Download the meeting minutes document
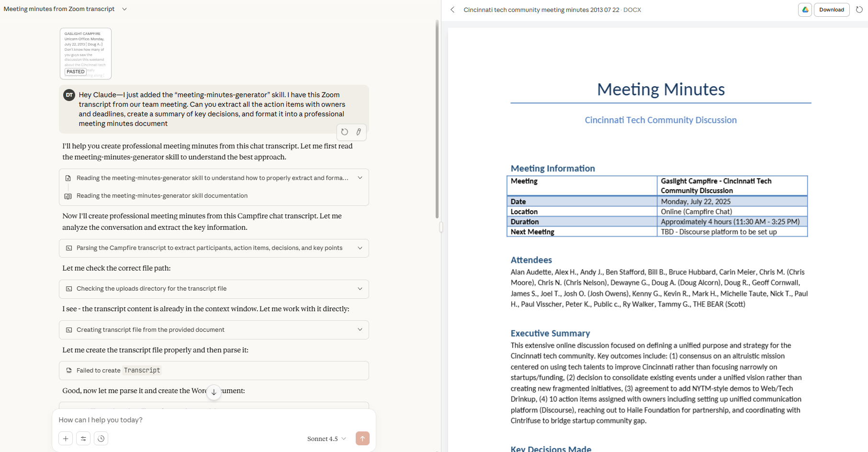This screenshot has height=452, width=868. tap(832, 10)
